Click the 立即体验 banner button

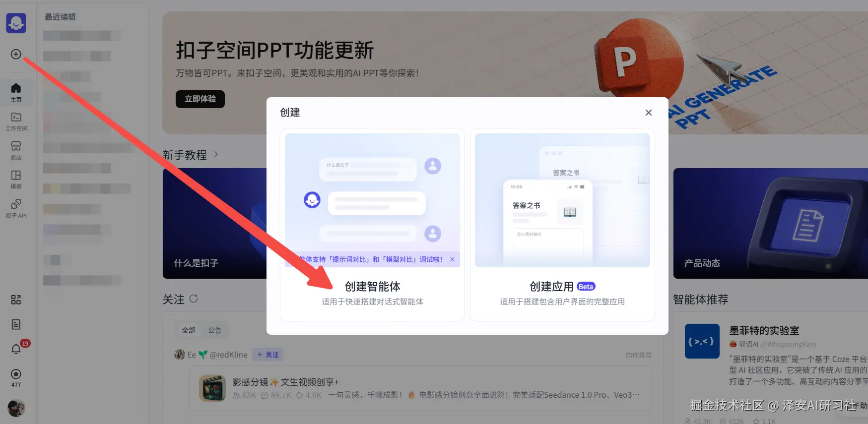coord(200,99)
